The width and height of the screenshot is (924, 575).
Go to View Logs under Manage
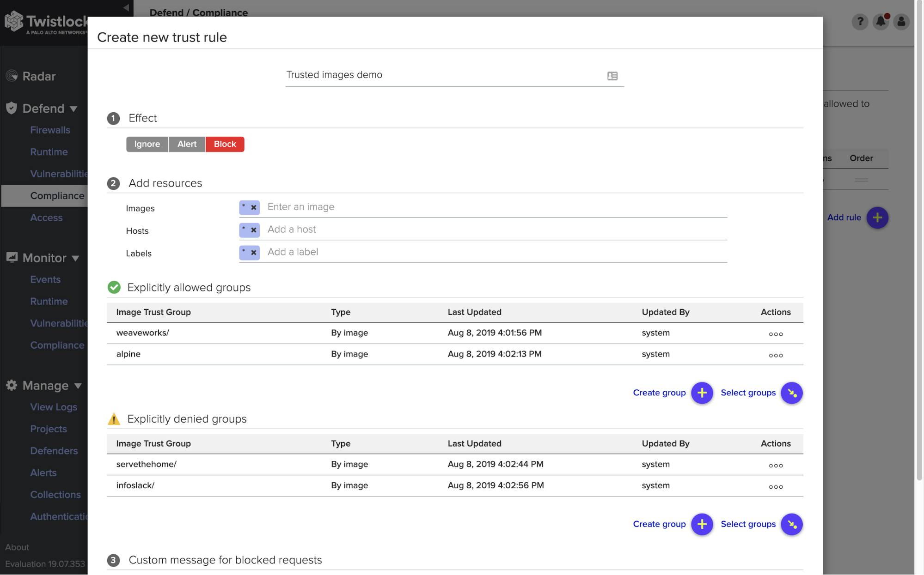[x=54, y=407]
